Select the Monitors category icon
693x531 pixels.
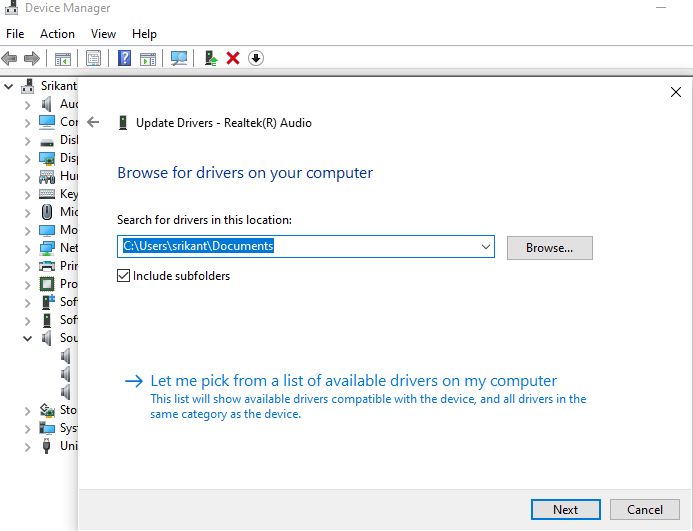point(47,230)
